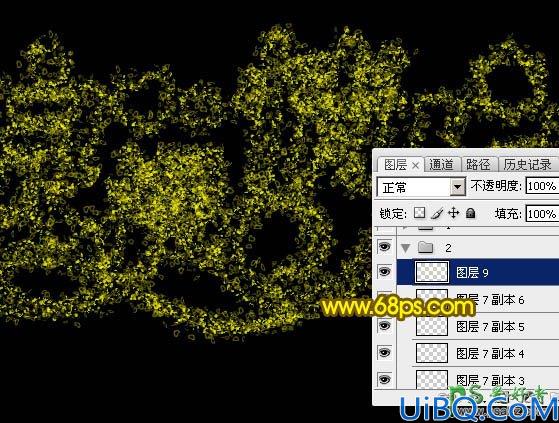Select the 图层 7 副本 5 thumbnail
The width and height of the screenshot is (559, 423).
[432, 326]
